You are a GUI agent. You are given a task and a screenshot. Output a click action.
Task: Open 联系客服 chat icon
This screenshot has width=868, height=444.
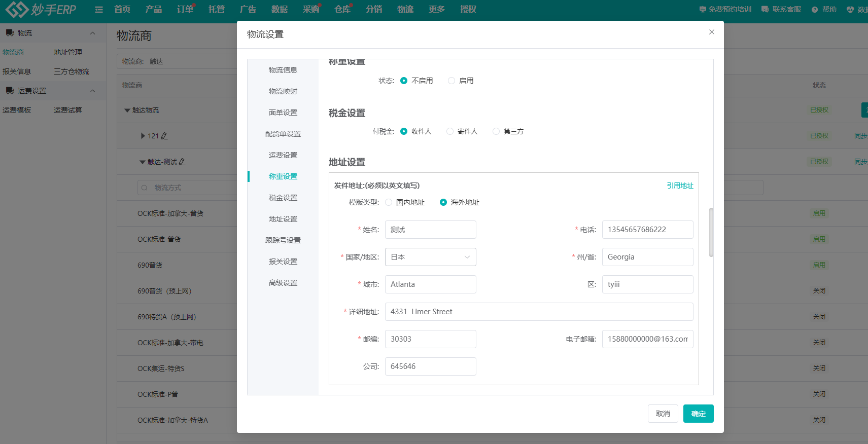tap(765, 9)
